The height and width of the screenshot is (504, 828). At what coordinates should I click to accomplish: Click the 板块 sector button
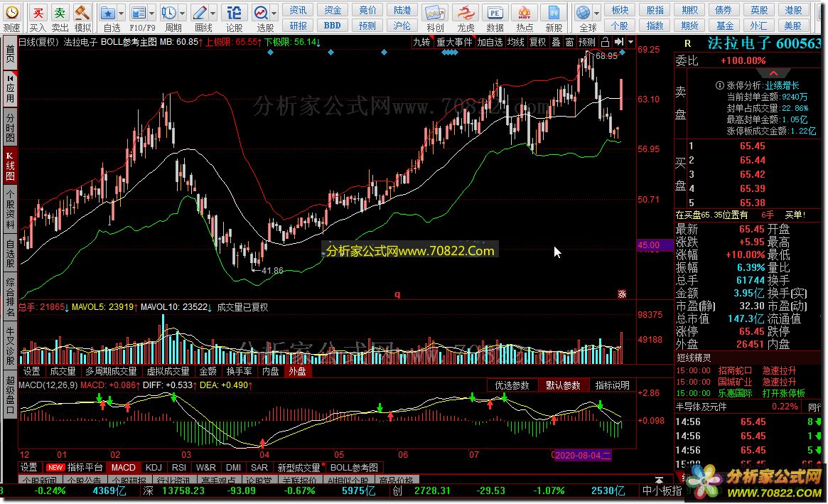pos(620,10)
